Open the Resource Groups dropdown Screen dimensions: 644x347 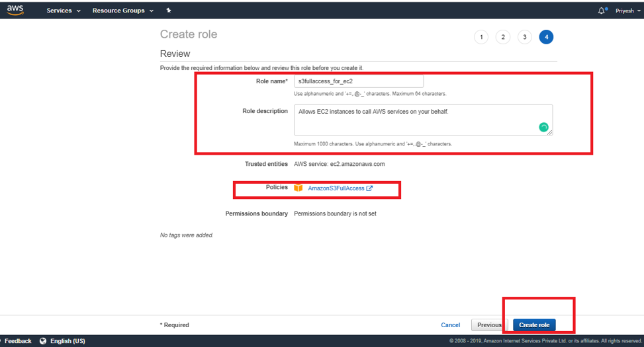pos(122,11)
